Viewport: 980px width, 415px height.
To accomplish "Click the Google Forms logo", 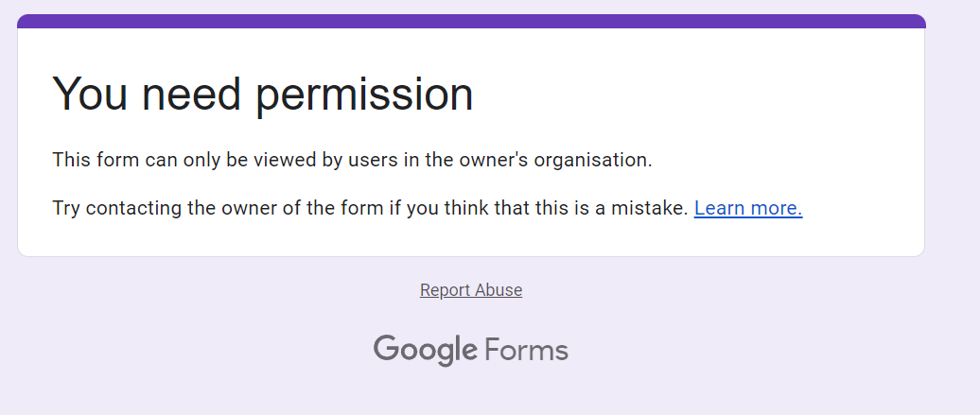I will (471, 351).
